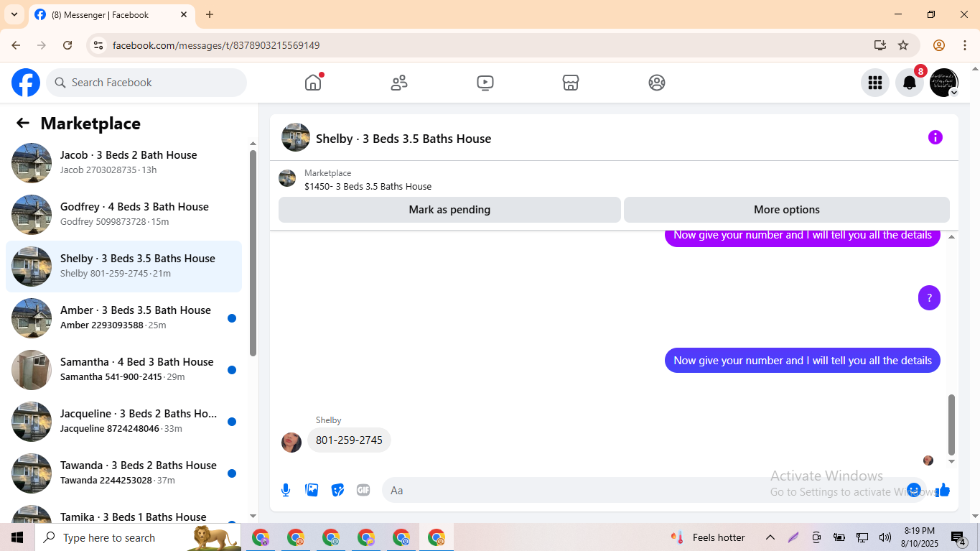Open the volume control in system tray
Screen dimensions: 980x551
click(885, 537)
